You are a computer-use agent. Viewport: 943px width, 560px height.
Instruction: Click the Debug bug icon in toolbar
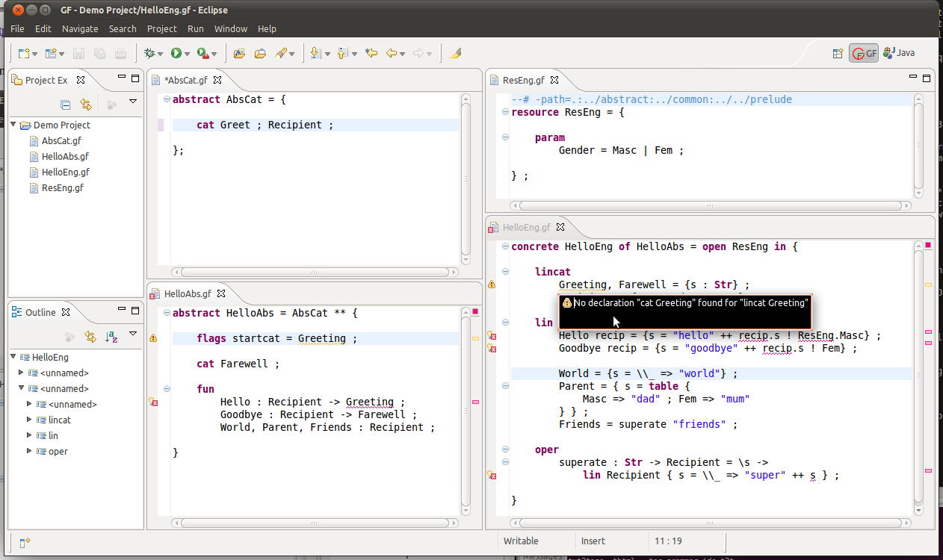pos(150,53)
